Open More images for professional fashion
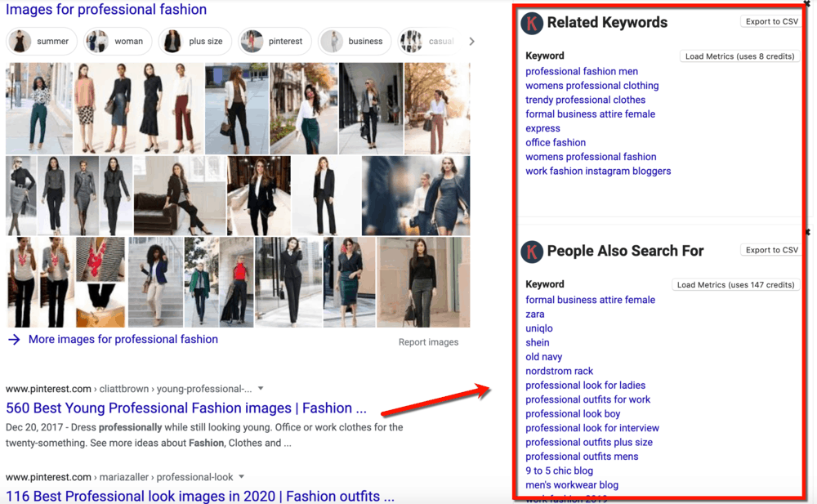 pos(120,339)
